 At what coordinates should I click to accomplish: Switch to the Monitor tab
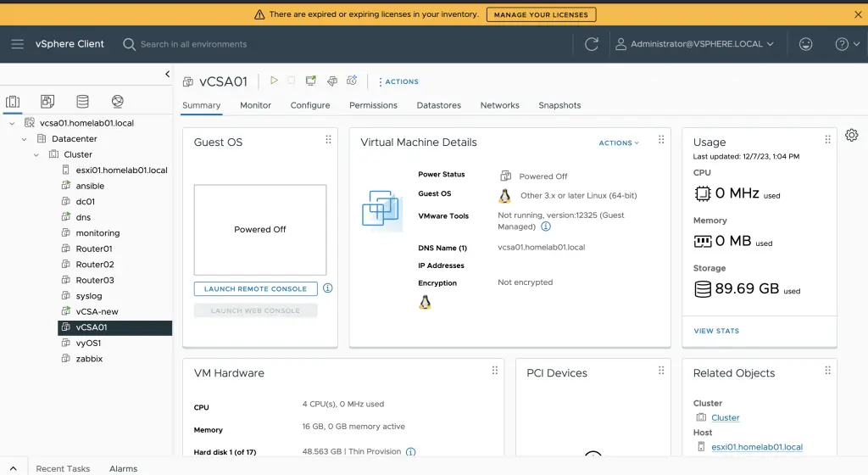pyautogui.click(x=255, y=105)
